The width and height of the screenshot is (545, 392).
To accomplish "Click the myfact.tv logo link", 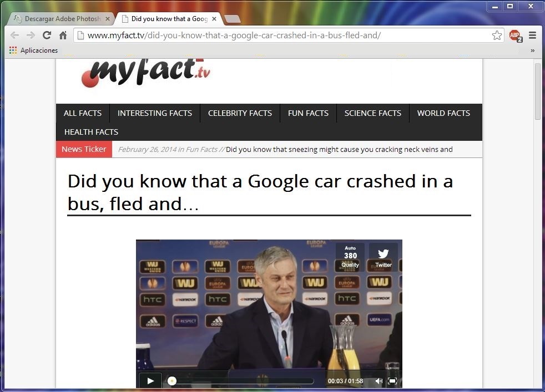I will tap(146, 73).
